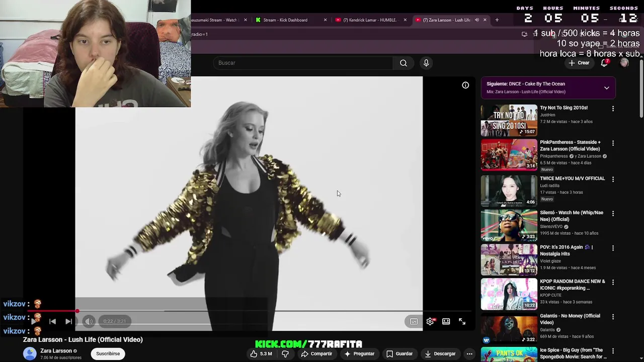Image resolution: width=644 pixels, height=362 pixels.
Task: Open the PinkPantheress Stateside thumbnail
Action: [x=509, y=155]
